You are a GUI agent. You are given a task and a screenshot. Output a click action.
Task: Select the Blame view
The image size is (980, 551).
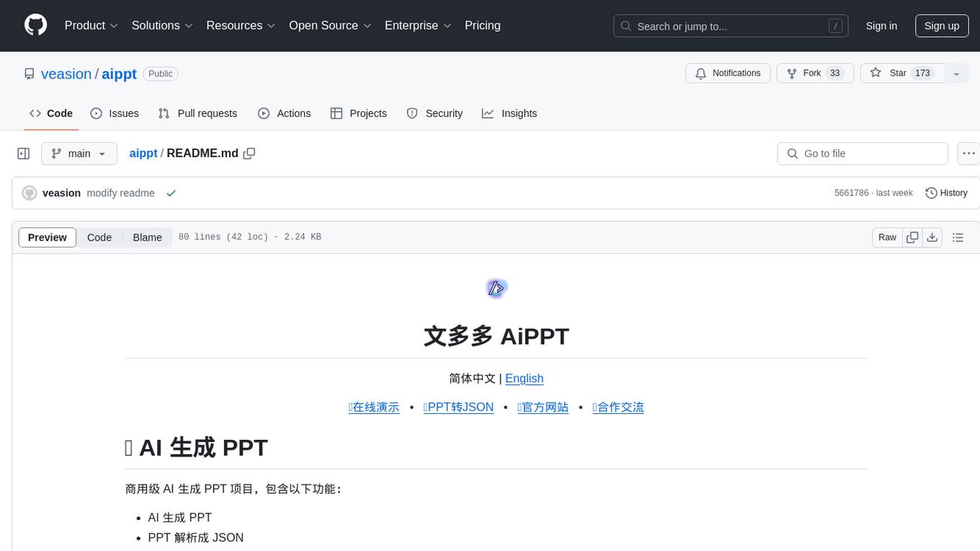click(x=147, y=237)
